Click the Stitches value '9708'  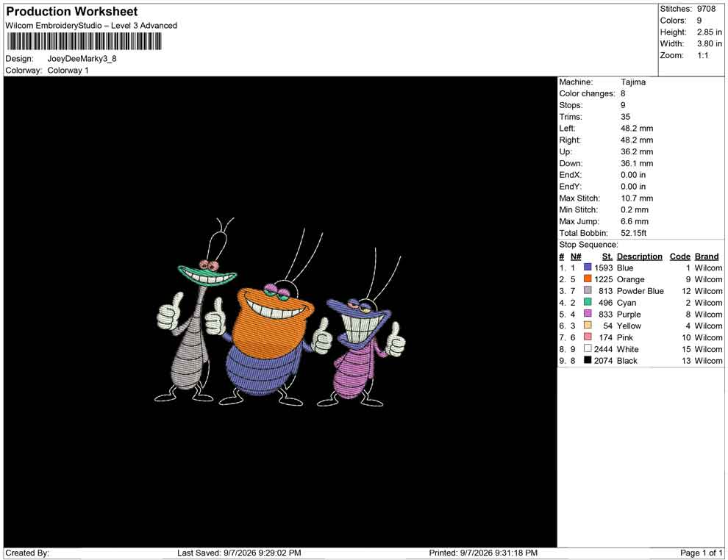(706, 9)
